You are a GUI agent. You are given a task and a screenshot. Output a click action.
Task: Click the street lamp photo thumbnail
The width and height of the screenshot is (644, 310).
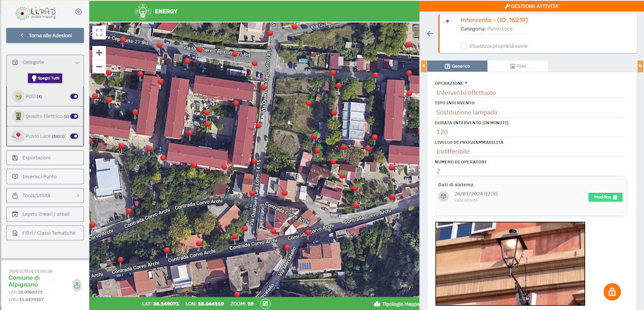(x=510, y=263)
